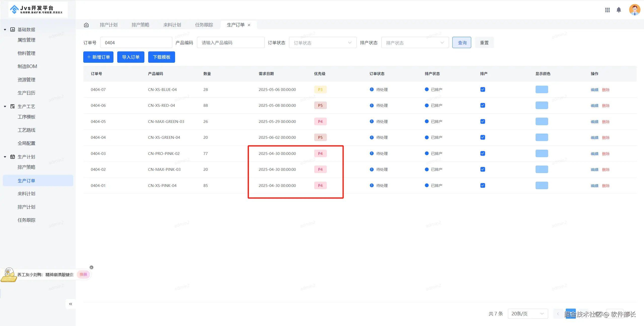644x326 pixels.
Task: Click the notification bell icon
Action: coord(619,10)
